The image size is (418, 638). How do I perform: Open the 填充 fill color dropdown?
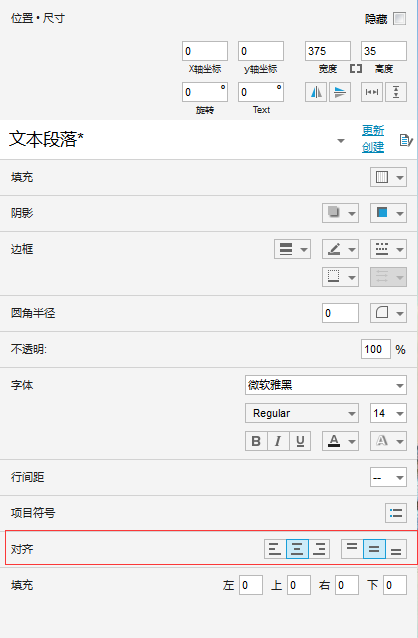pos(388,177)
